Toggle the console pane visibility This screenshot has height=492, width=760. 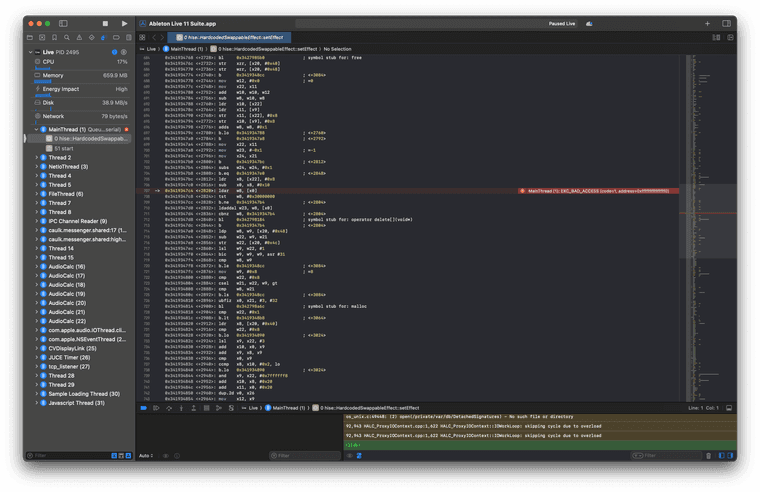[x=730, y=456]
